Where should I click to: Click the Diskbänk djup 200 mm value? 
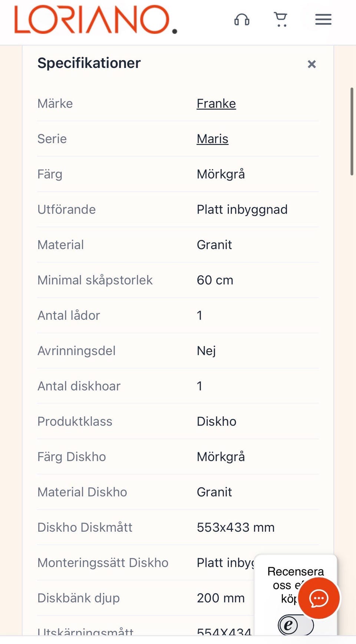[x=221, y=598]
